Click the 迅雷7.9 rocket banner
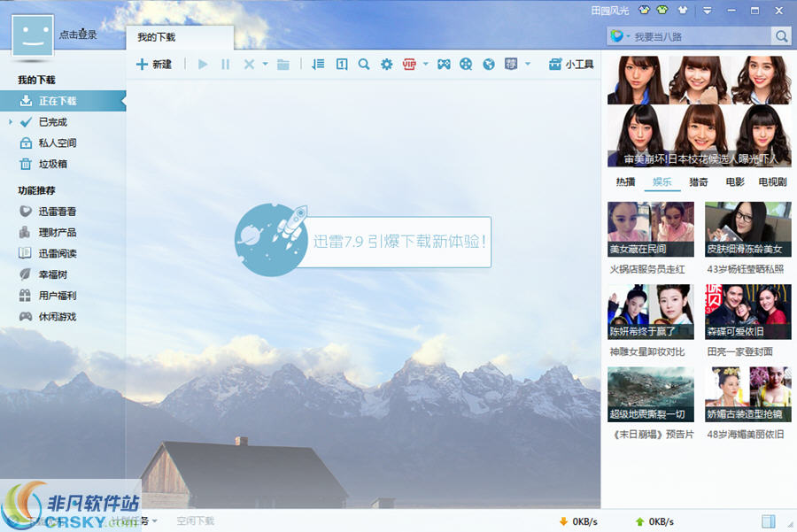This screenshot has width=797, height=532. pyautogui.click(x=363, y=241)
